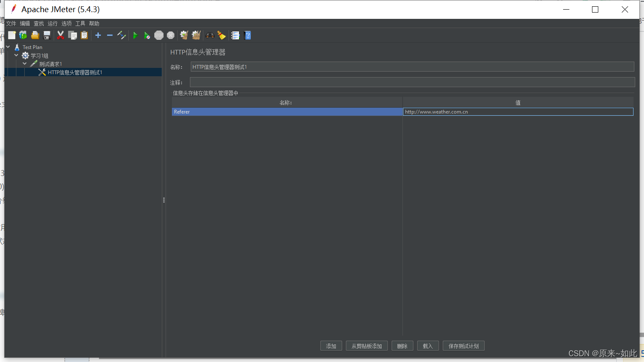Click the Save floppy disk icon
This screenshot has height=362, width=644.
(x=47, y=35)
